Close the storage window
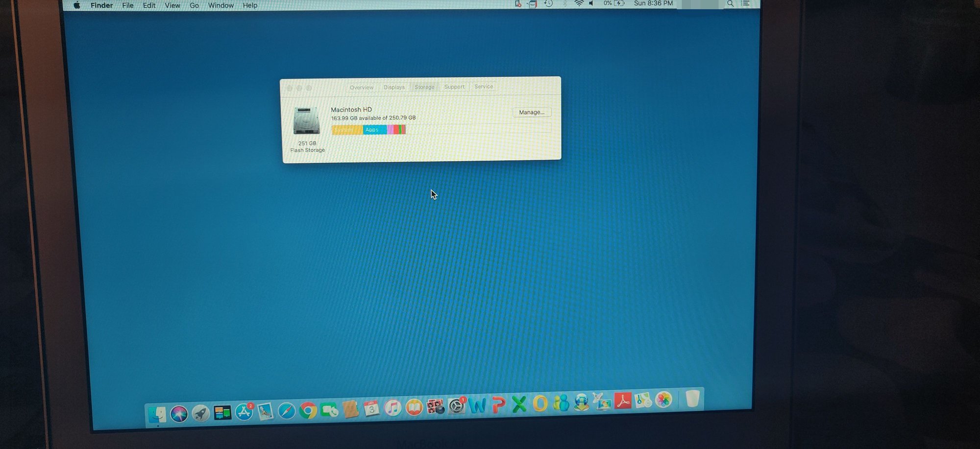The image size is (980, 449). coord(289,88)
